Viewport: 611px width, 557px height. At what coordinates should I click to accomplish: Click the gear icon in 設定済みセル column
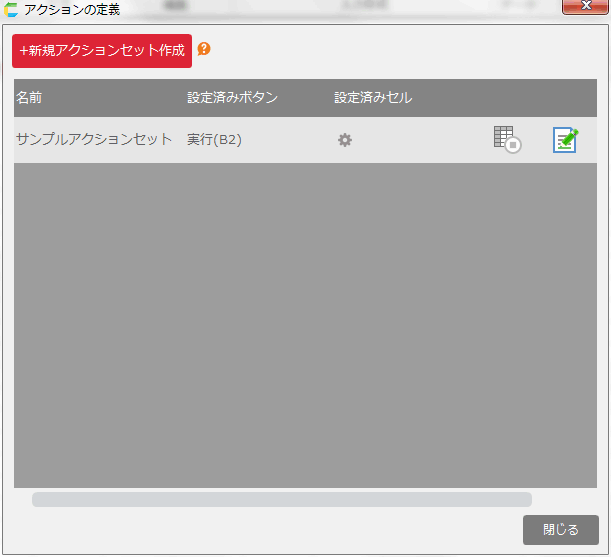[345, 140]
